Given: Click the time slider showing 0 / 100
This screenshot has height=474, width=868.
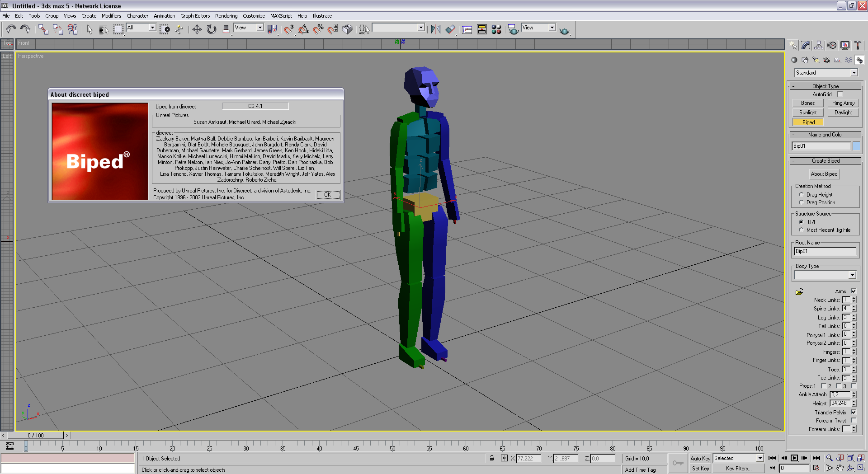Looking at the screenshot, I should [36, 436].
